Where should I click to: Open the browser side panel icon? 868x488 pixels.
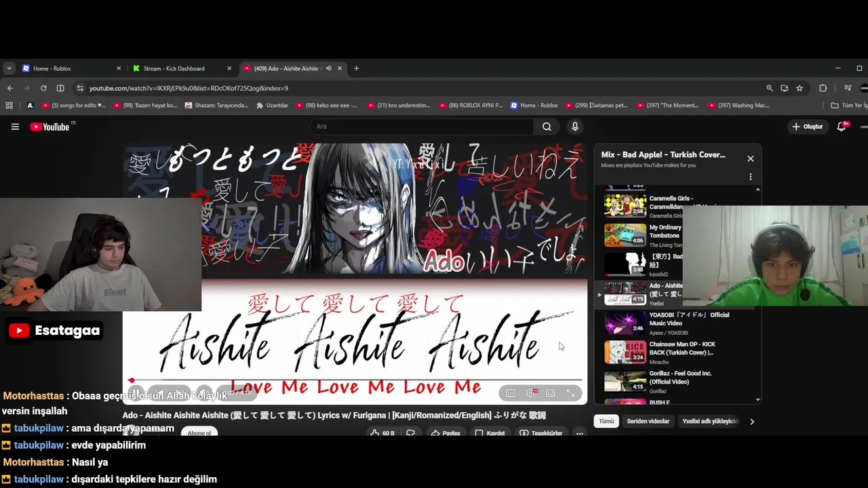pyautogui.click(x=60, y=88)
